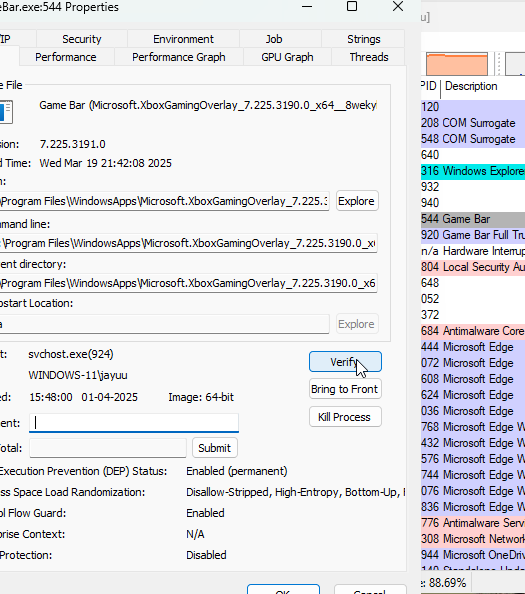Select the Hardware Interrupts row
This screenshot has width=525, height=594.
473,251
